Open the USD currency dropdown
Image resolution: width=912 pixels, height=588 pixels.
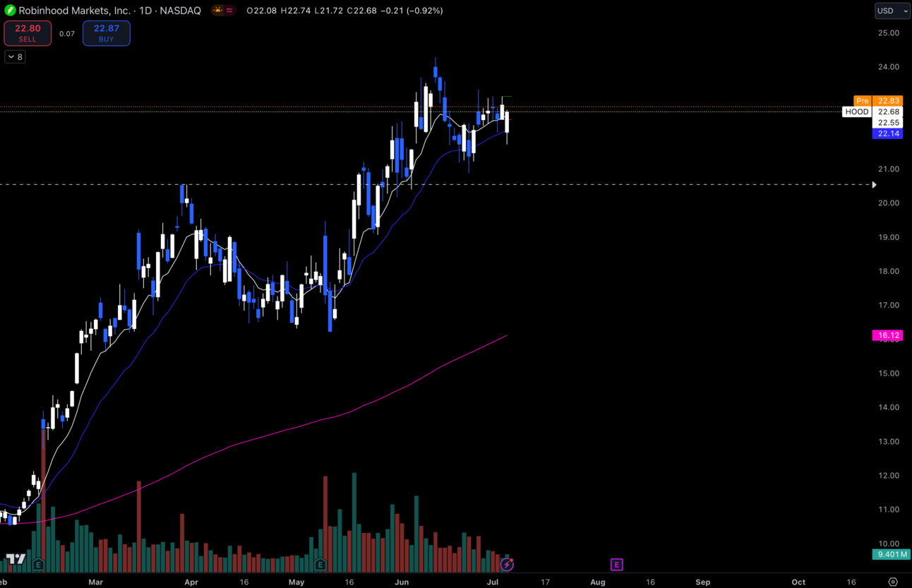(892, 11)
